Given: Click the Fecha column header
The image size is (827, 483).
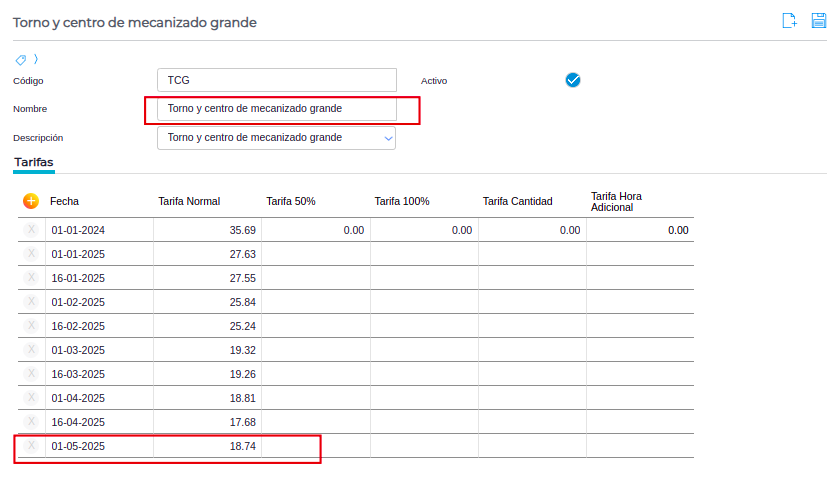Looking at the screenshot, I should (64, 201).
